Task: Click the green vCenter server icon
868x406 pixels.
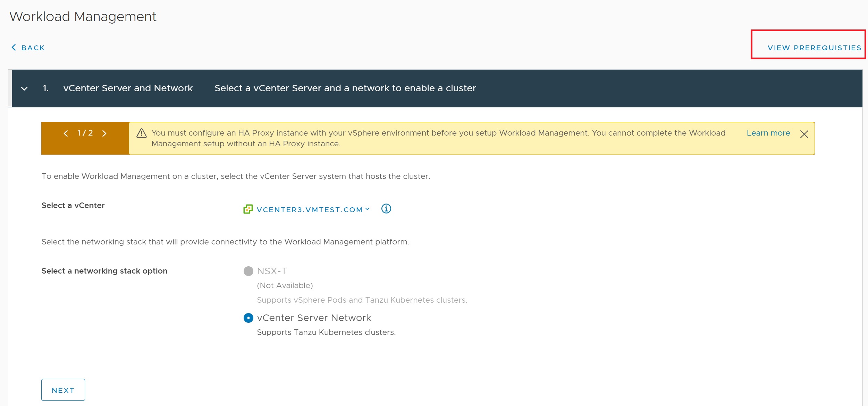Action: coord(248,209)
